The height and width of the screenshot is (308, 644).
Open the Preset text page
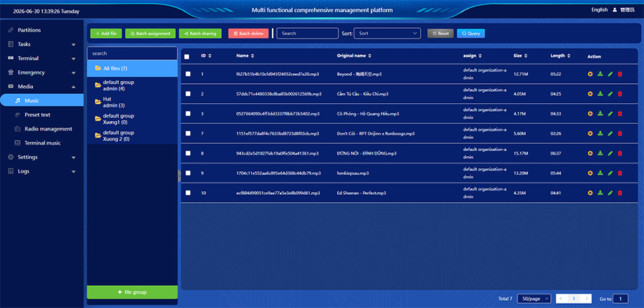42,115
